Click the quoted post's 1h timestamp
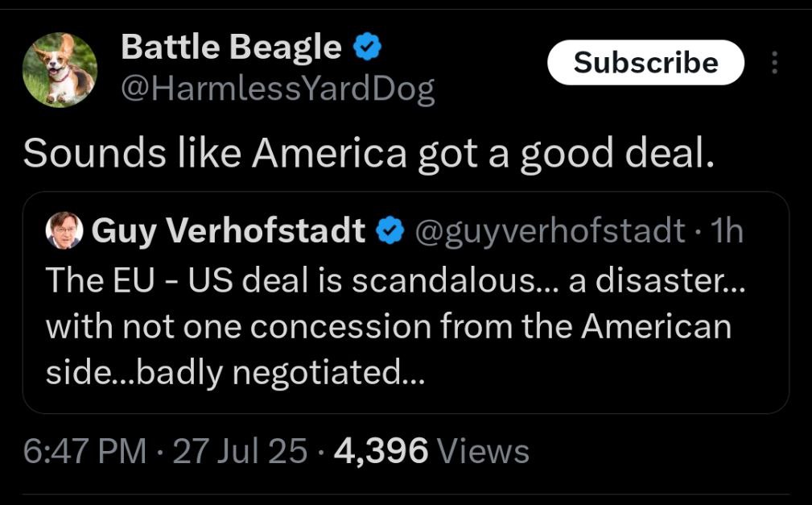812x505 pixels. click(x=727, y=230)
